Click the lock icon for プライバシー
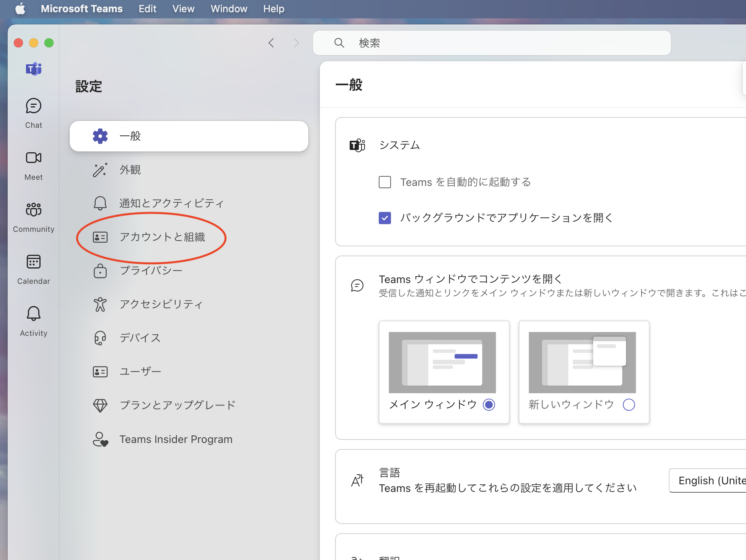746x560 pixels. (100, 271)
